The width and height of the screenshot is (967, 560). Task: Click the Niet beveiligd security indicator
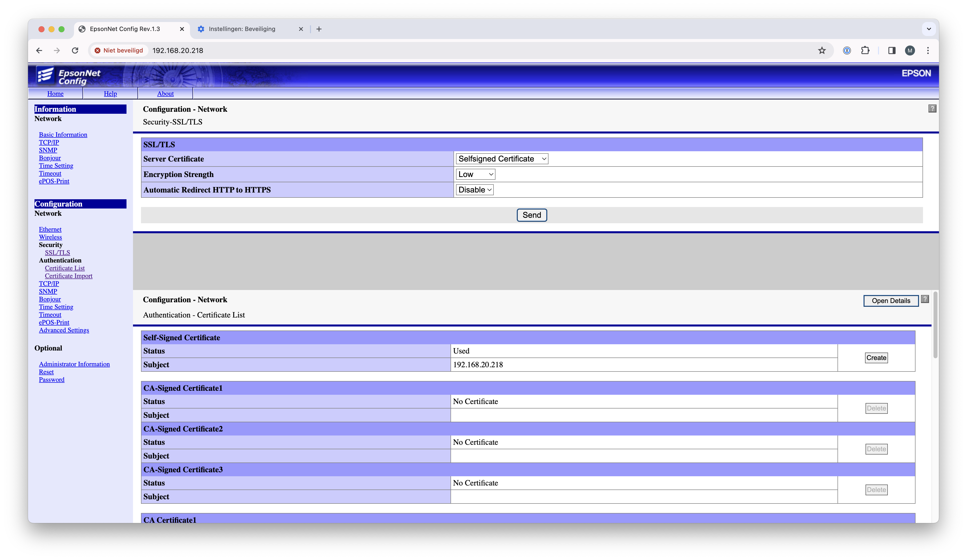tap(119, 50)
